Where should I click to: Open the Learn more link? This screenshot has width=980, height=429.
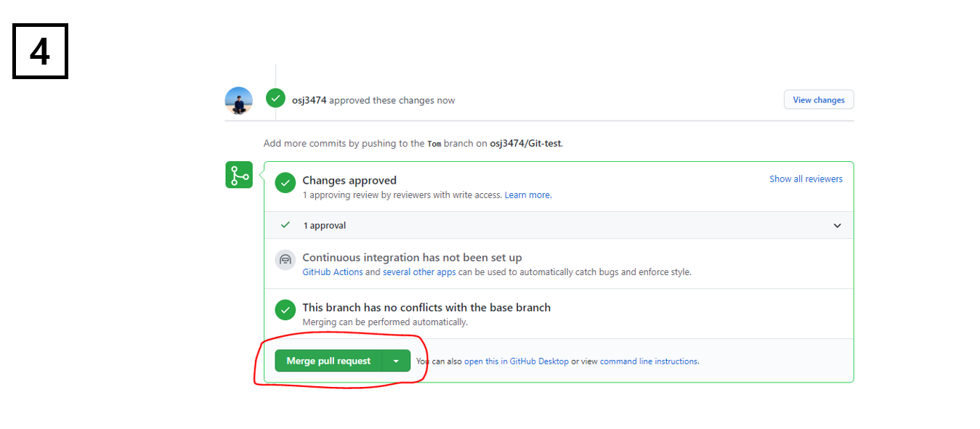[x=528, y=195]
